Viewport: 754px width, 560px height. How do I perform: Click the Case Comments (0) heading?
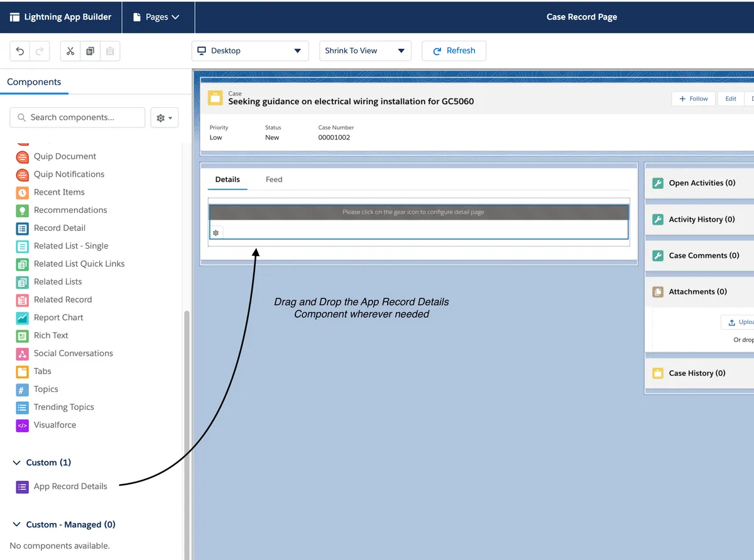click(x=704, y=256)
